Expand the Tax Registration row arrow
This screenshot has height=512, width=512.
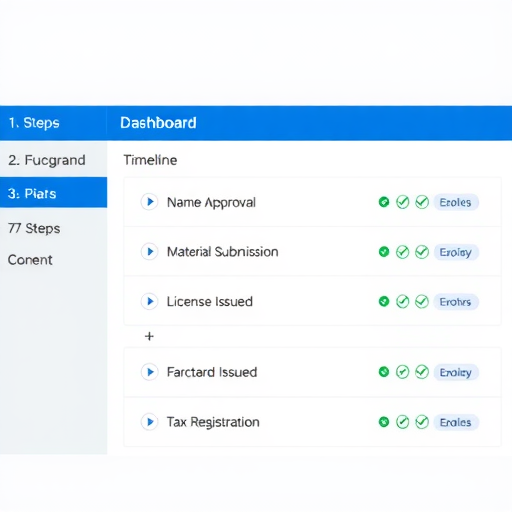(x=149, y=422)
